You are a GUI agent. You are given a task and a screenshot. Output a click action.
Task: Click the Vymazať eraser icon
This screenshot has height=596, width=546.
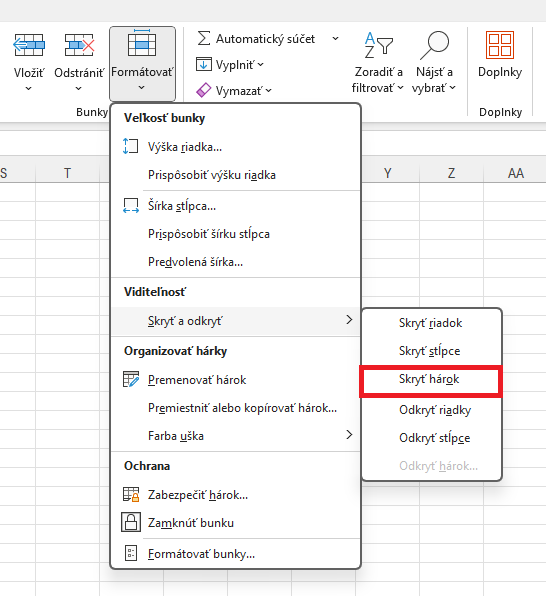click(203, 90)
